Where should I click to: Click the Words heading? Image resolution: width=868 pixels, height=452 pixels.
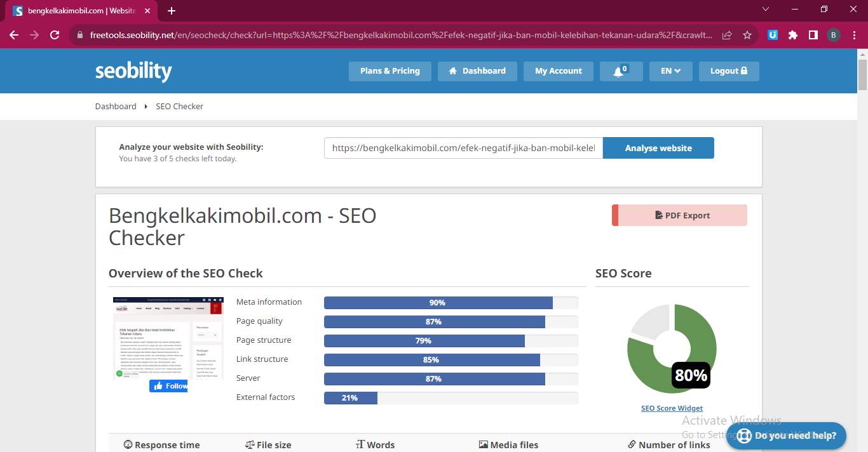click(x=375, y=445)
